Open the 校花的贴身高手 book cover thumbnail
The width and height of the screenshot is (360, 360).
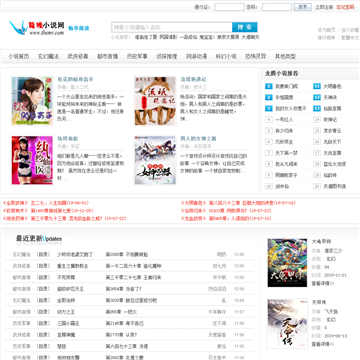[x=32, y=101]
